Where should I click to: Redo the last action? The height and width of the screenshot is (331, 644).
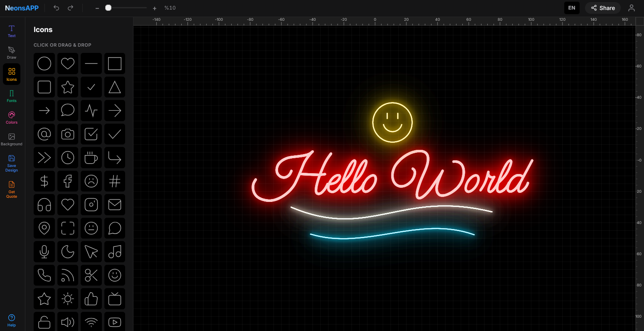71,7
